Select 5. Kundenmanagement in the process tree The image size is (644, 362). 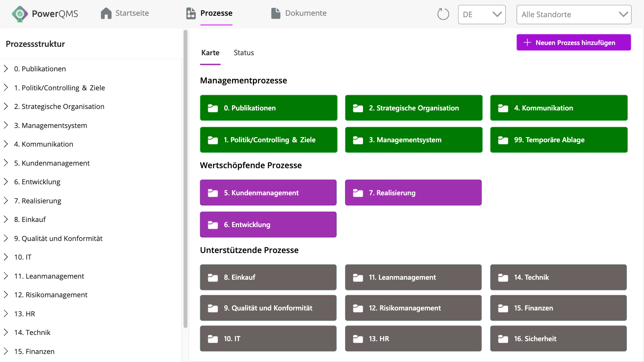tap(52, 163)
